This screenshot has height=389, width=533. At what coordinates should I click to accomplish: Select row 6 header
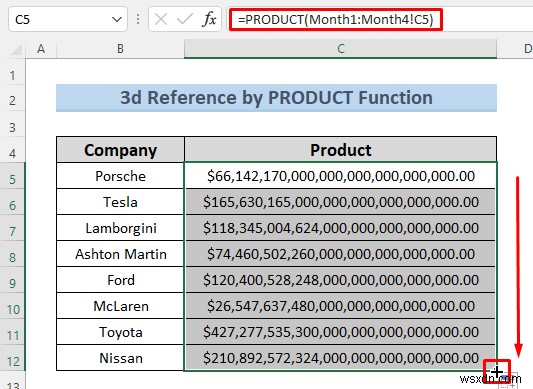tap(13, 202)
